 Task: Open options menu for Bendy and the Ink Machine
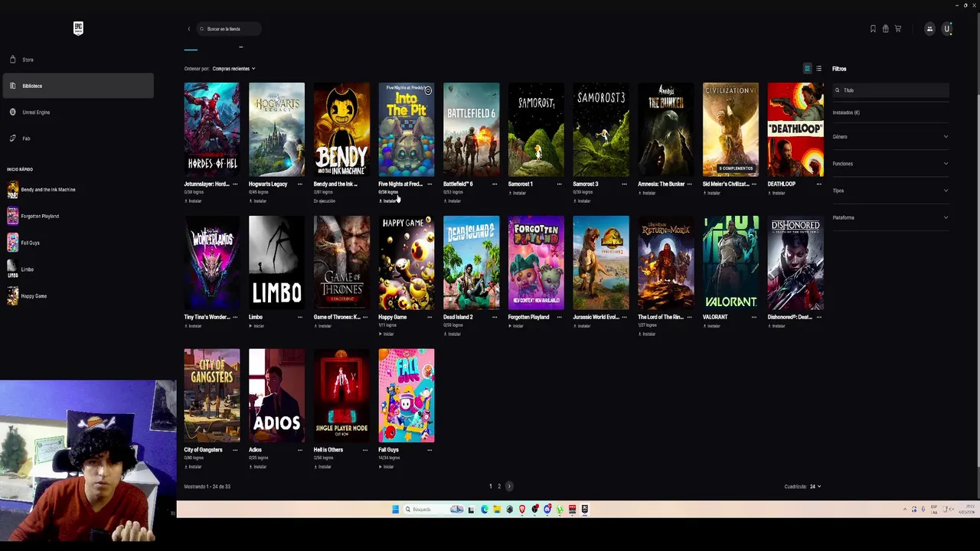(364, 184)
